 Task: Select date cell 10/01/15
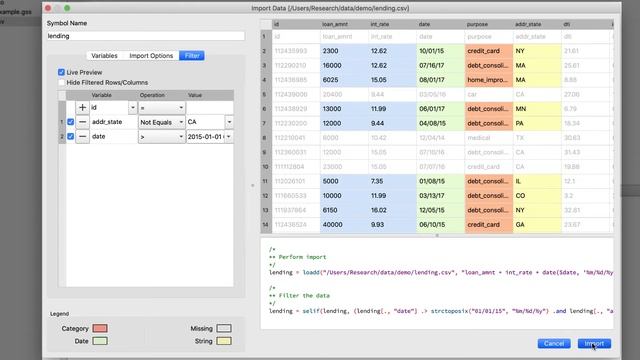click(440, 51)
